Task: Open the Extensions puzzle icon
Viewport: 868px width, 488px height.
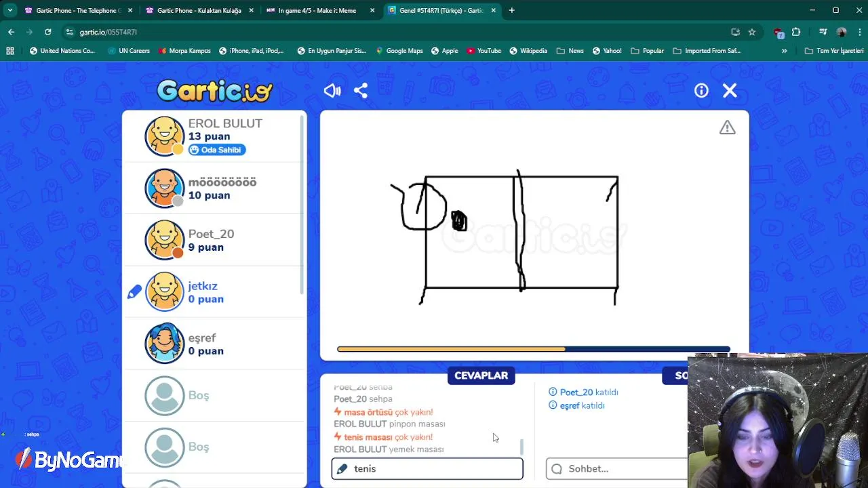Action: (796, 32)
